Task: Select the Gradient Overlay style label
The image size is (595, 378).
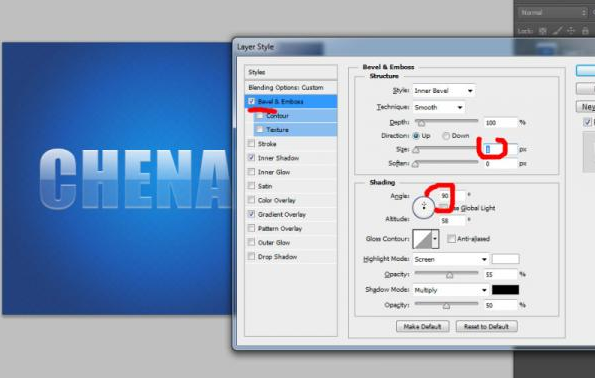Action: tap(282, 214)
